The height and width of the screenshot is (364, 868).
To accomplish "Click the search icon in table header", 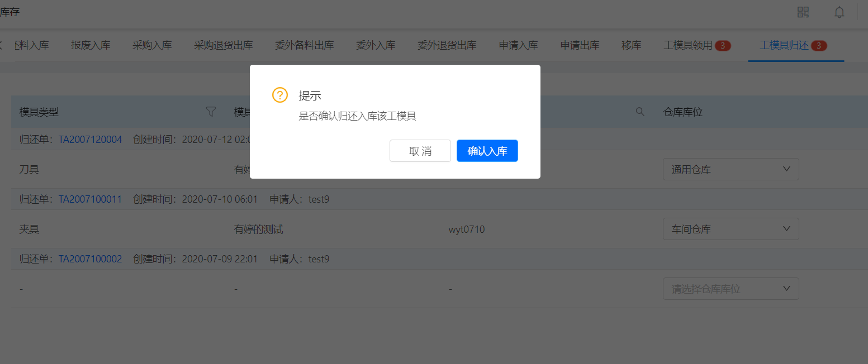I will coord(641,112).
